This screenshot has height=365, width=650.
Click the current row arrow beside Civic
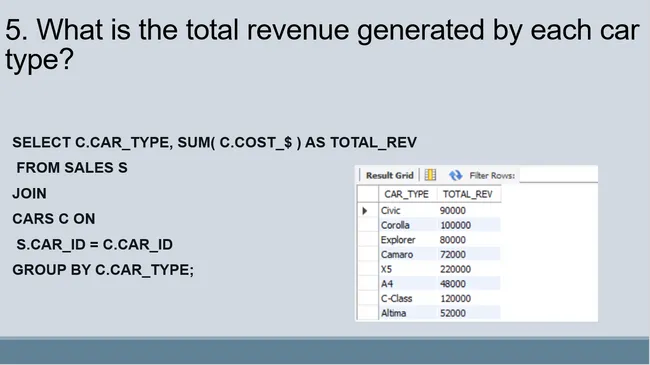(365, 211)
